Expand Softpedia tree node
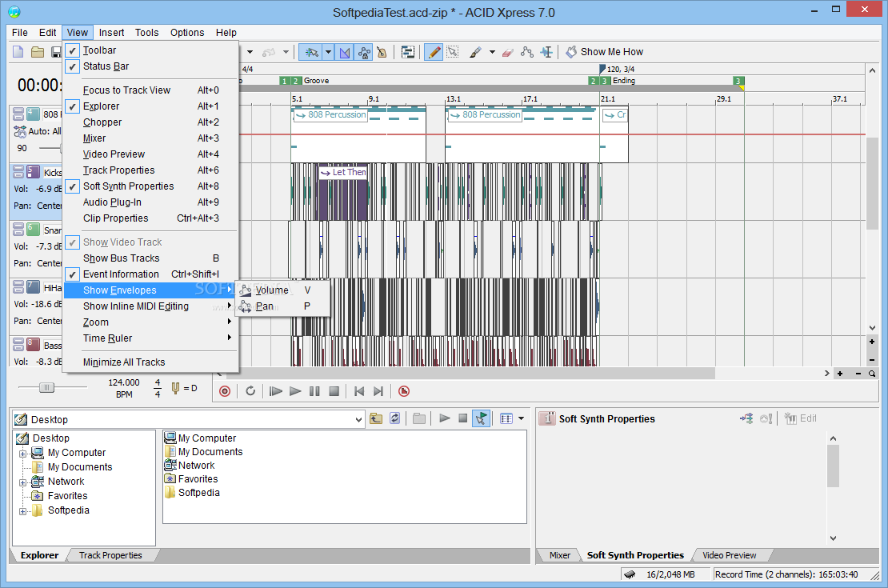888x588 pixels. click(22, 511)
